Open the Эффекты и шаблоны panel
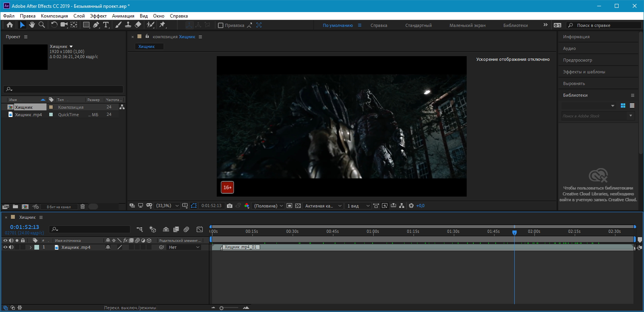 tap(584, 72)
